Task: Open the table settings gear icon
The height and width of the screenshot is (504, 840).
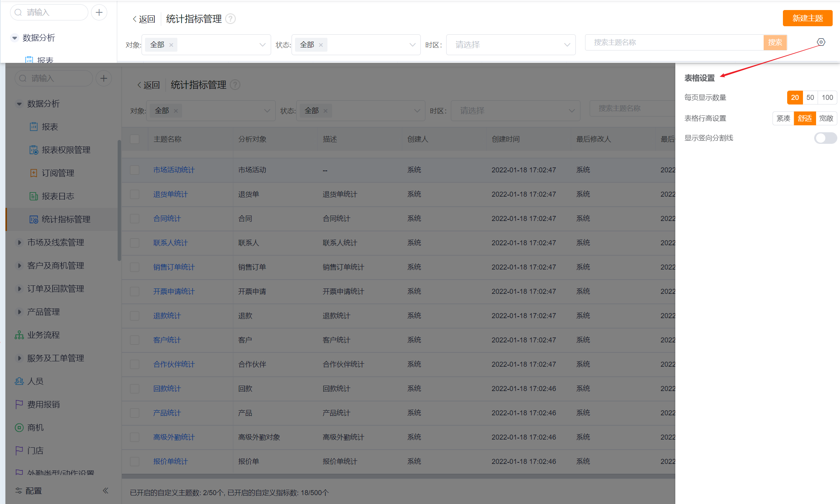Action: [x=821, y=42]
